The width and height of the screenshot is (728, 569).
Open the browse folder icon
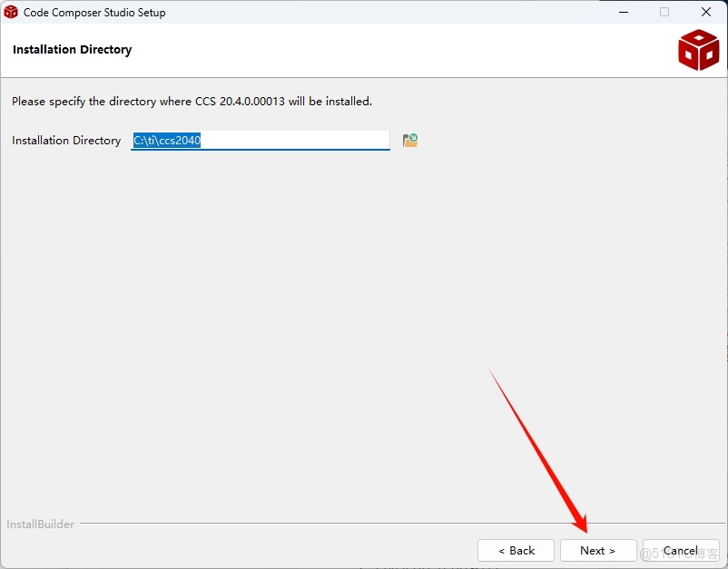[410, 140]
